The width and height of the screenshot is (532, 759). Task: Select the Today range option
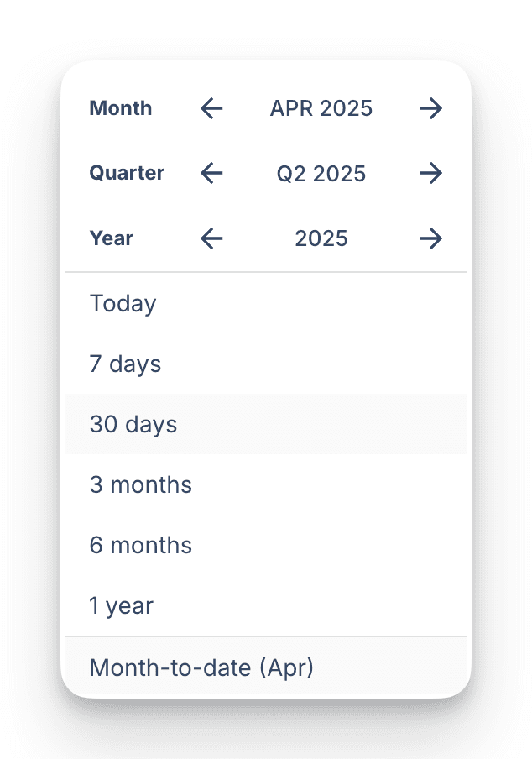point(123,303)
